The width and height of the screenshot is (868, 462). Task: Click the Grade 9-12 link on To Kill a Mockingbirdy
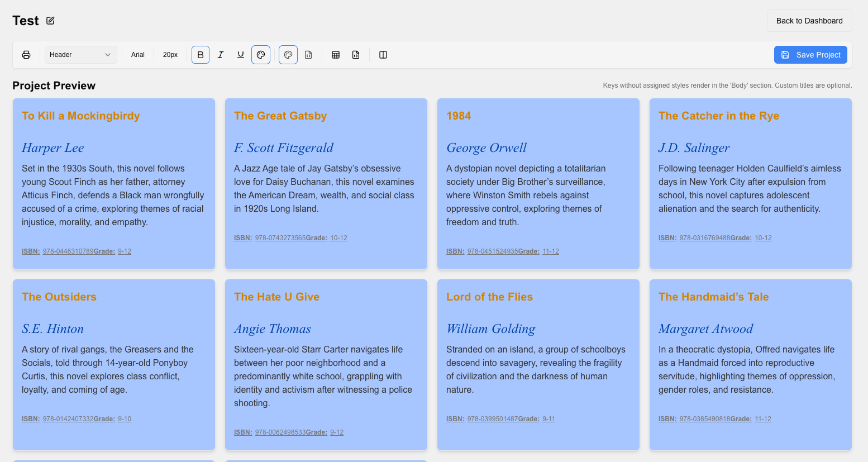124,251
